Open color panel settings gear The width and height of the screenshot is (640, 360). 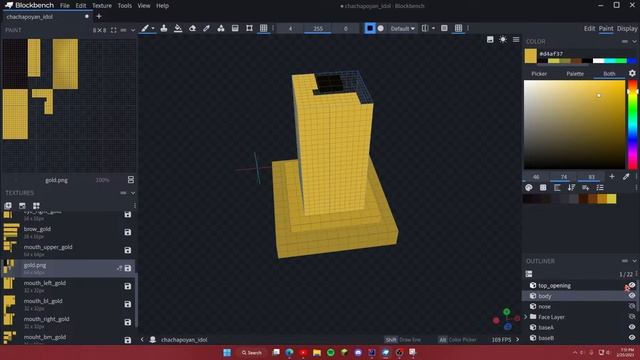(632, 73)
